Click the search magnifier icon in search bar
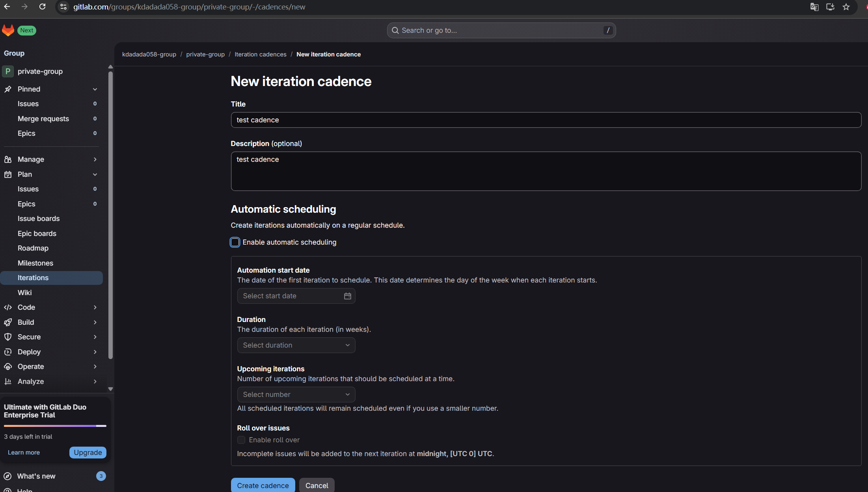The width and height of the screenshot is (868, 492). coord(395,30)
